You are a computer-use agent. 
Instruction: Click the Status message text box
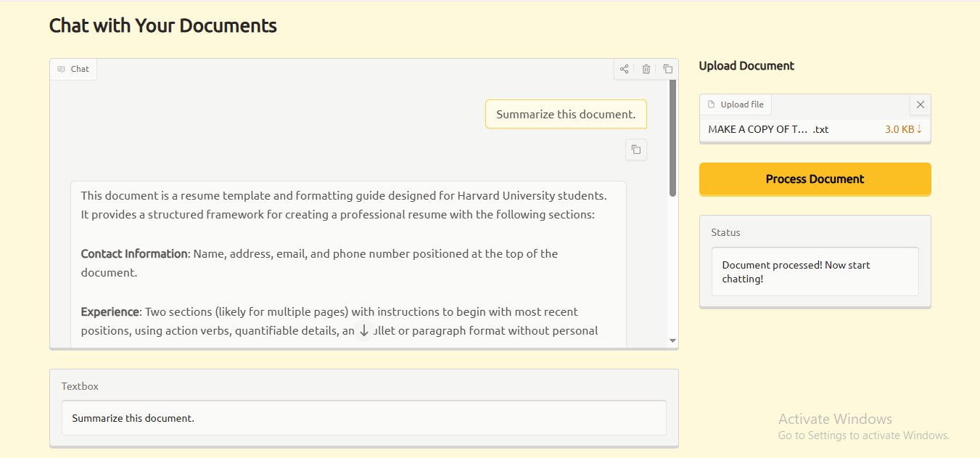tap(815, 271)
